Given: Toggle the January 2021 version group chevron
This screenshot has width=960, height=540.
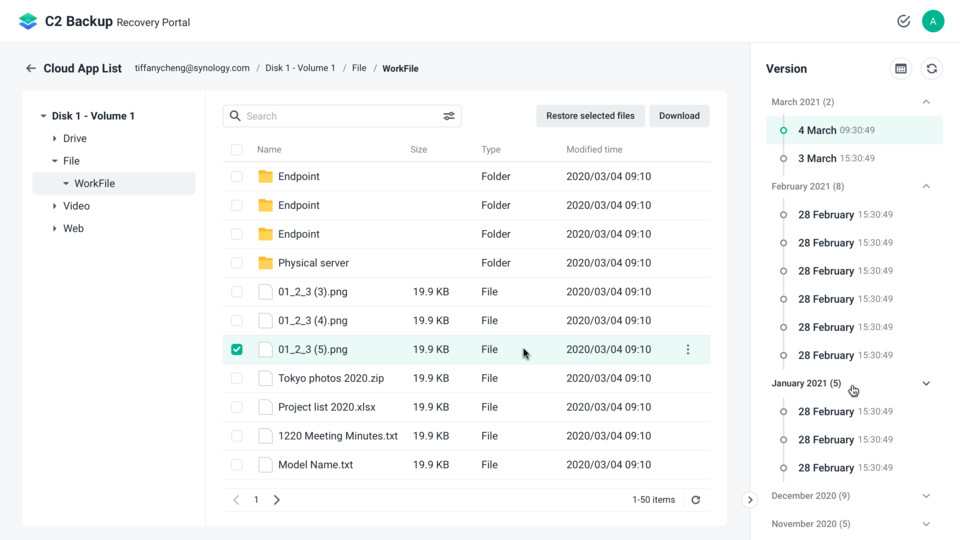Looking at the screenshot, I should coord(926,383).
